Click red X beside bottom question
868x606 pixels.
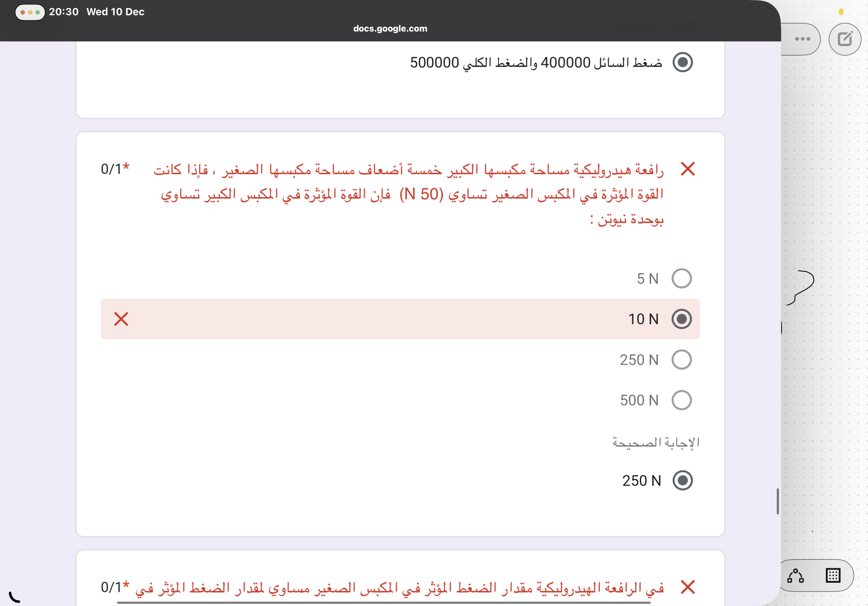coord(687,587)
